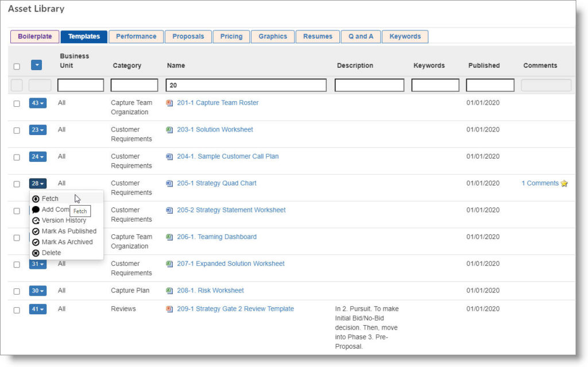
Task: Open the 208-1. Risk Worksheet link
Action: 210,291
